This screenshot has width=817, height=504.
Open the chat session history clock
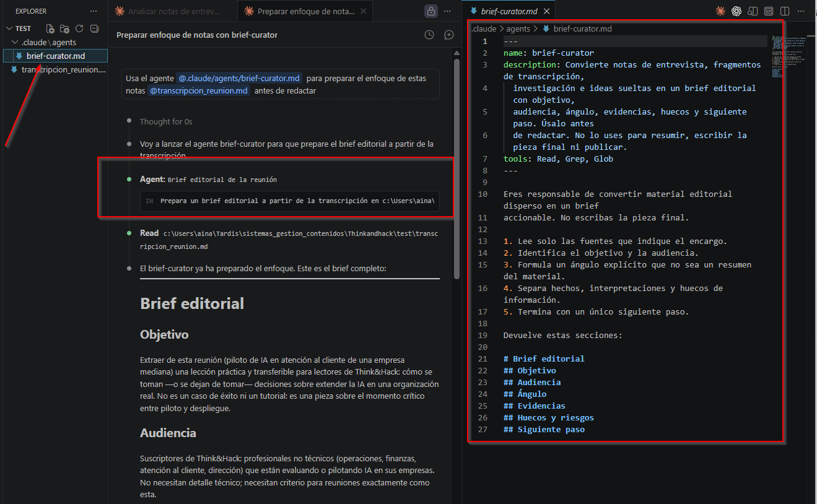pos(429,35)
